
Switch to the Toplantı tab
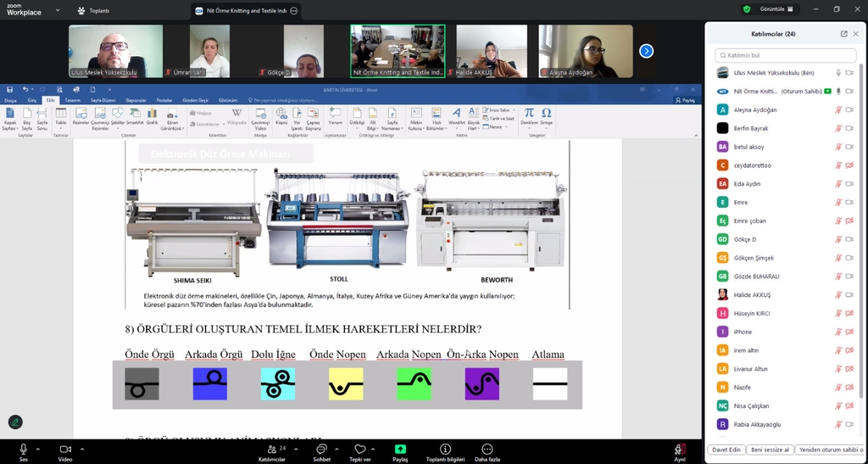click(94, 11)
